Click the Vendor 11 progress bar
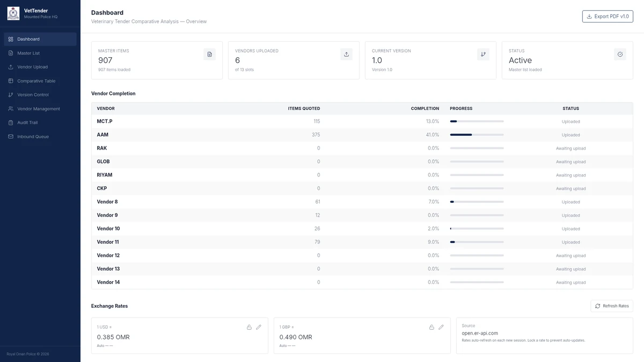Viewport: 644px width, 362px height. point(477,242)
